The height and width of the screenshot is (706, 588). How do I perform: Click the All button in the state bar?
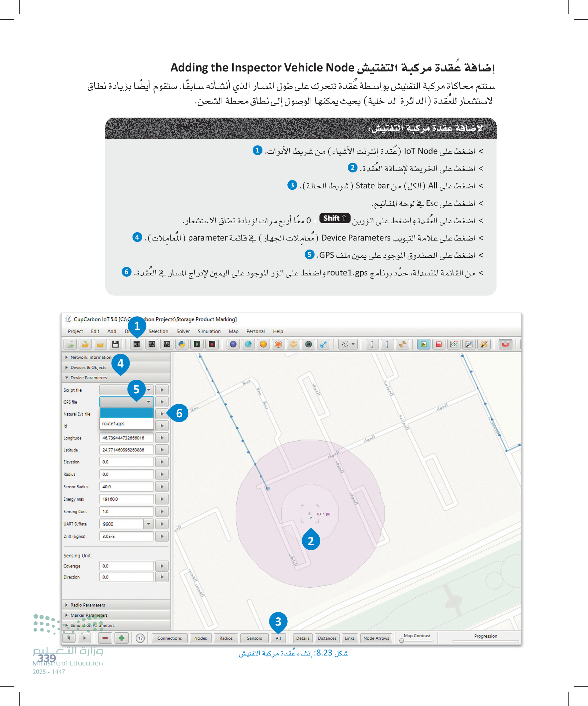278,638
